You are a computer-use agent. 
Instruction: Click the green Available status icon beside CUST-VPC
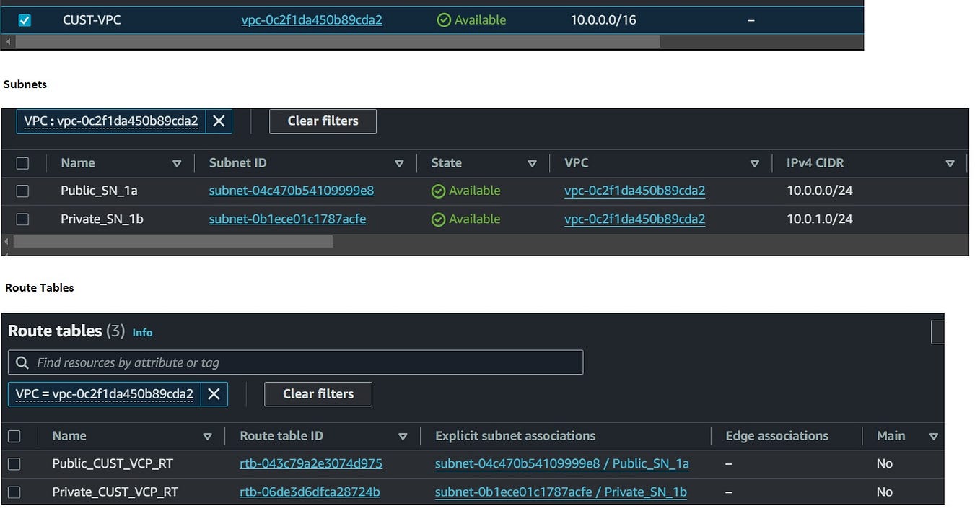443,19
